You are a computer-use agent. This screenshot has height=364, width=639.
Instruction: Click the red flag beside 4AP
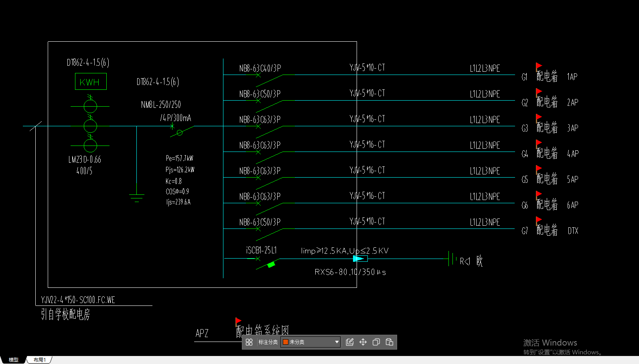[x=539, y=143]
